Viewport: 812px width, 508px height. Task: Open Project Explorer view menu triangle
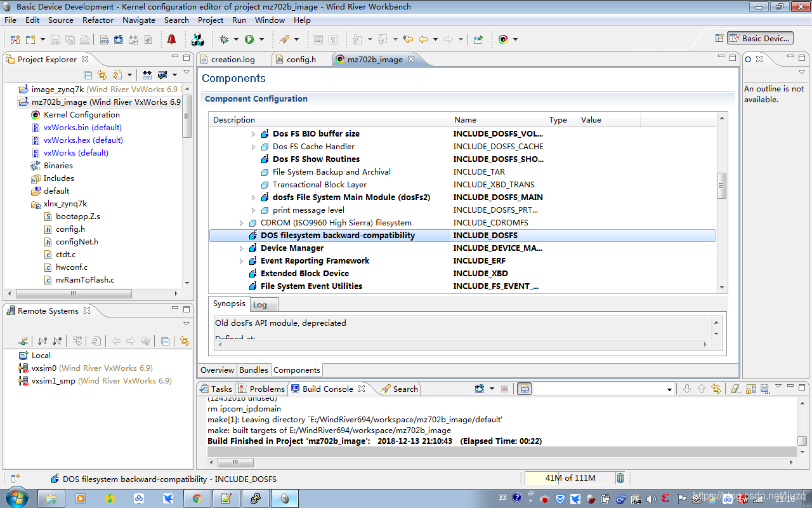pos(186,74)
